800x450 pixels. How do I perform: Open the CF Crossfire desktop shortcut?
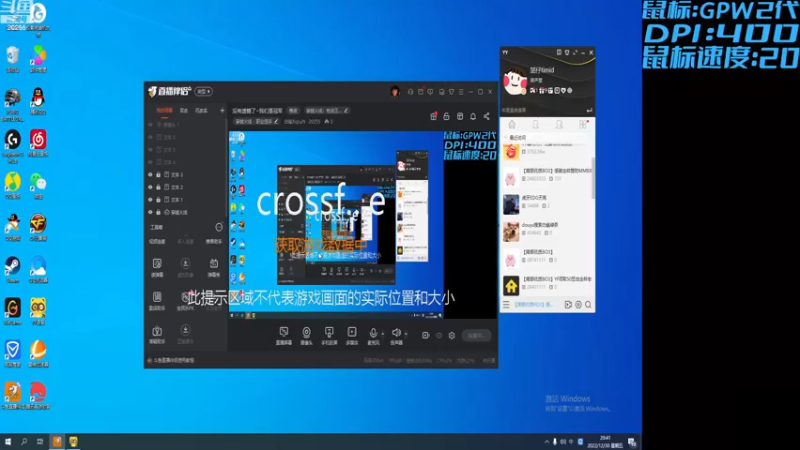38,227
